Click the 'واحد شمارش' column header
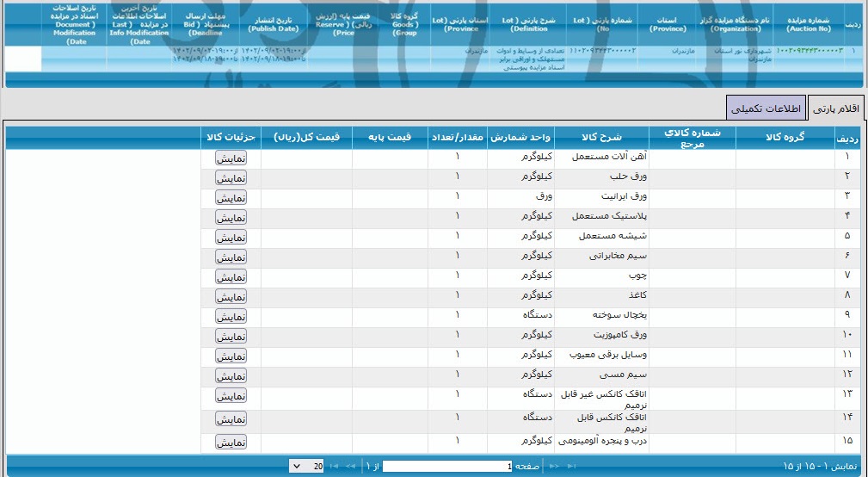The image size is (868, 477). [x=521, y=138]
